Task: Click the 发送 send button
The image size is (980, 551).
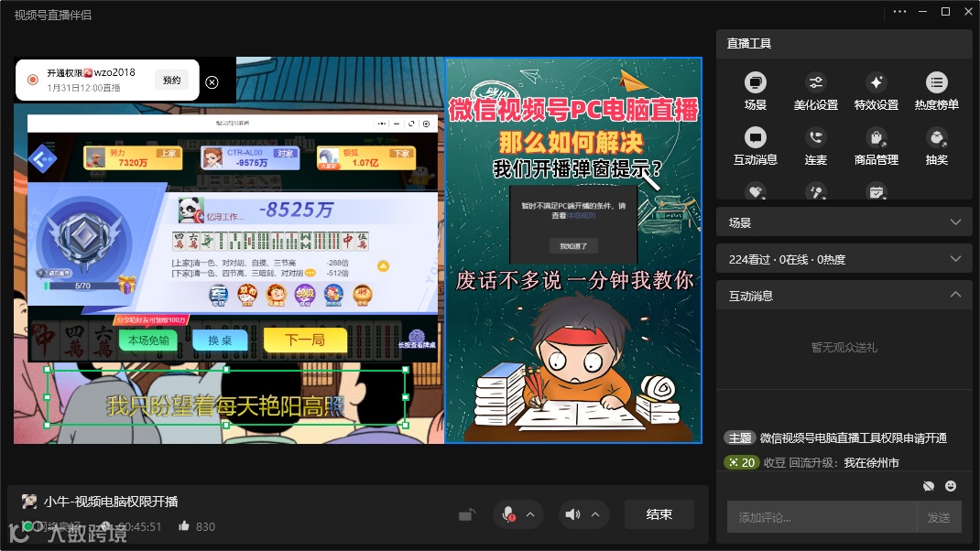Action: coord(939,517)
